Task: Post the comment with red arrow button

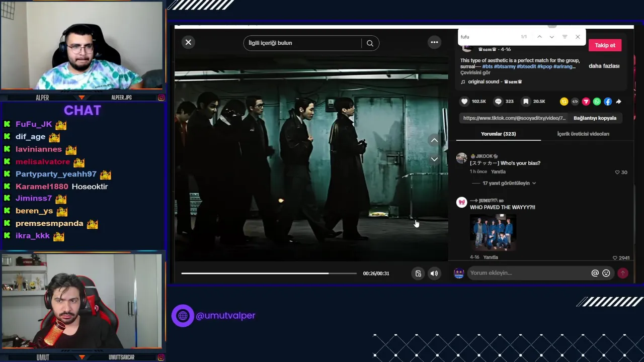Action: coord(623,273)
